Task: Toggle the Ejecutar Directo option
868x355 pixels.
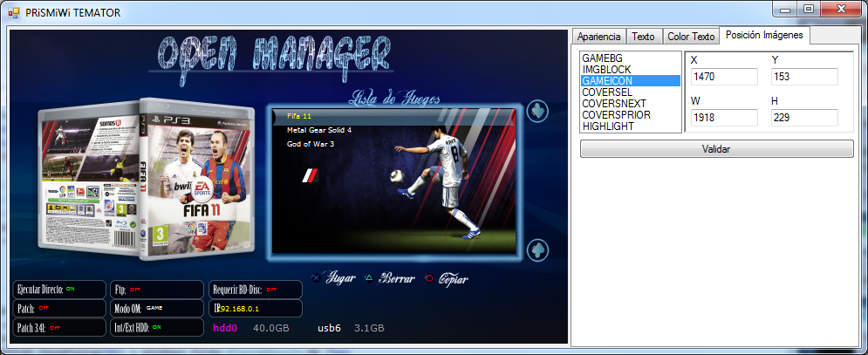Action: [59, 289]
